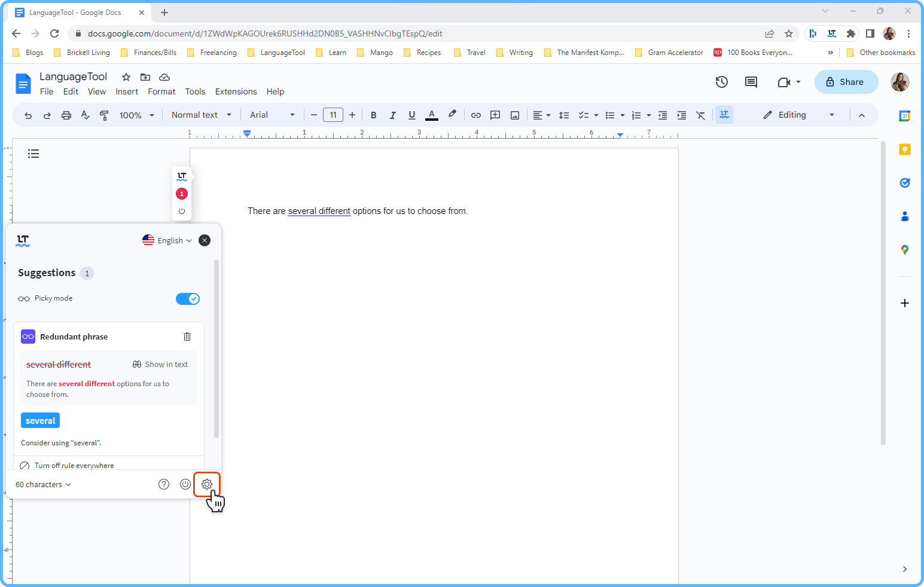Click the Clear formatting icon
The width and height of the screenshot is (924, 587).
701,115
